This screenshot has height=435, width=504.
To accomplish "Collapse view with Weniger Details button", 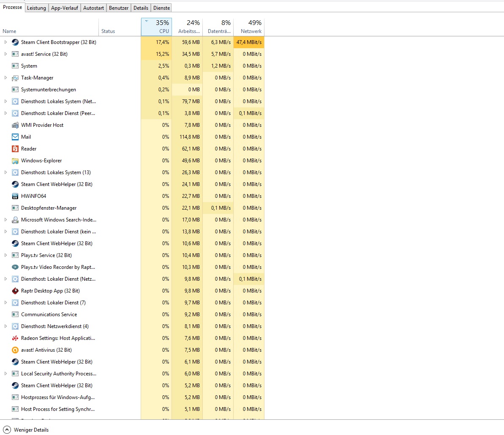I will 26,430.
